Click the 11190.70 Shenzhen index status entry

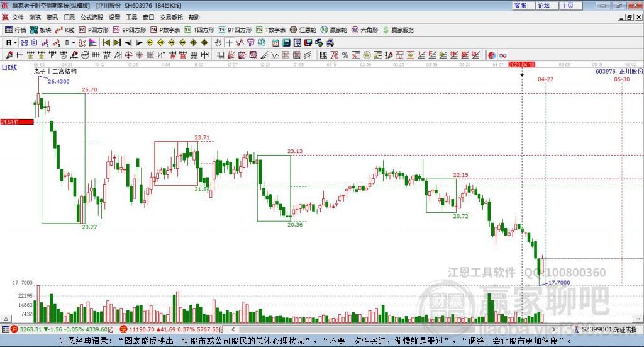pyautogui.click(x=171, y=329)
